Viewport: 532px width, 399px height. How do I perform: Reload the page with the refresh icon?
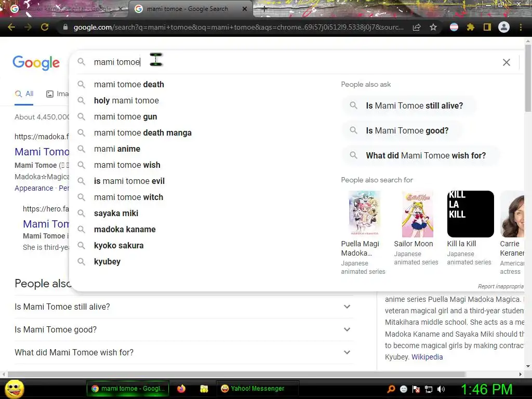pyautogui.click(x=45, y=27)
